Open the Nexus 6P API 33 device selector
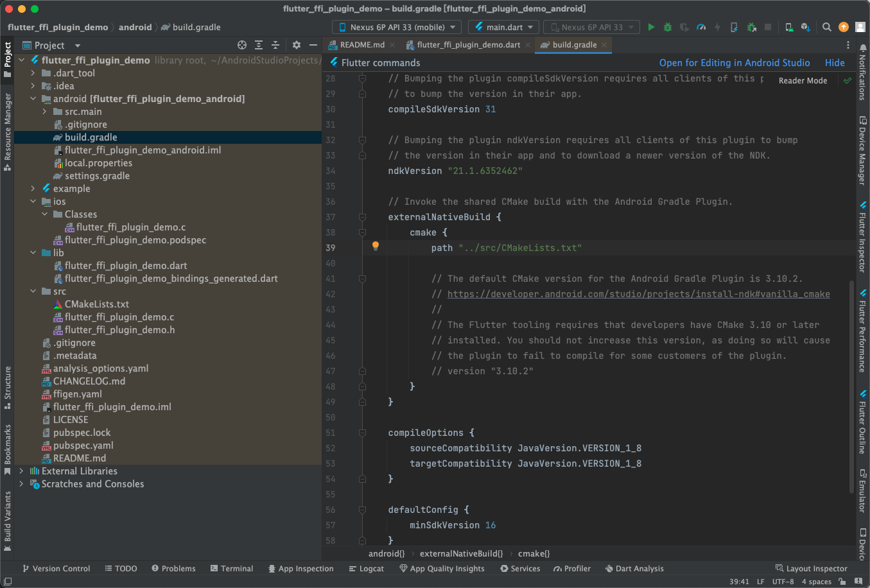The image size is (870, 588). pyautogui.click(x=396, y=27)
